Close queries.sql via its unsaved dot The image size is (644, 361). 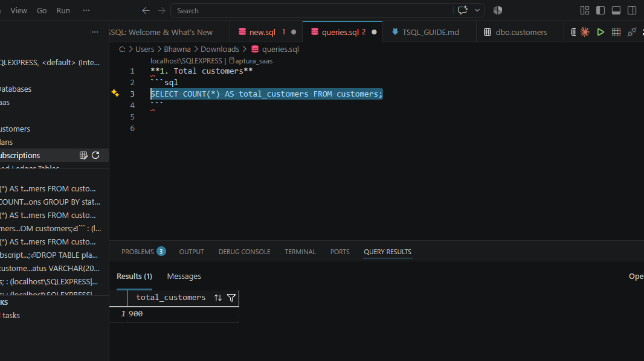374,32
